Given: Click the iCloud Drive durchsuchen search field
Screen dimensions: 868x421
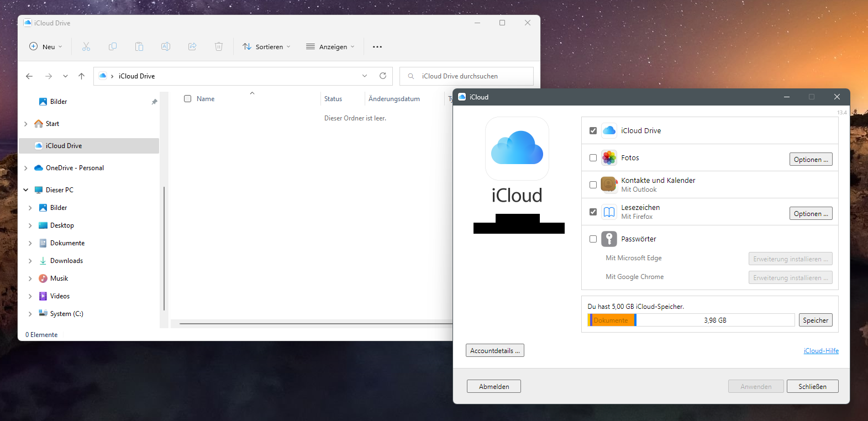Looking at the screenshot, I should [x=466, y=76].
